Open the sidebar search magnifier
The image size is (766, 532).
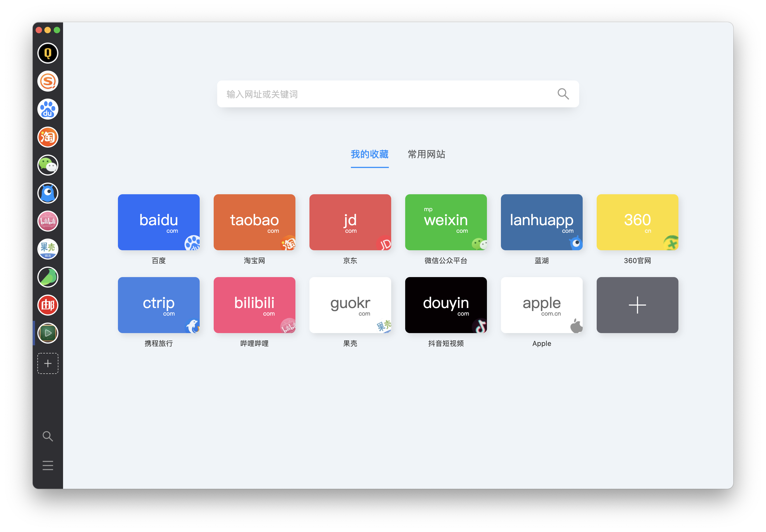48,436
